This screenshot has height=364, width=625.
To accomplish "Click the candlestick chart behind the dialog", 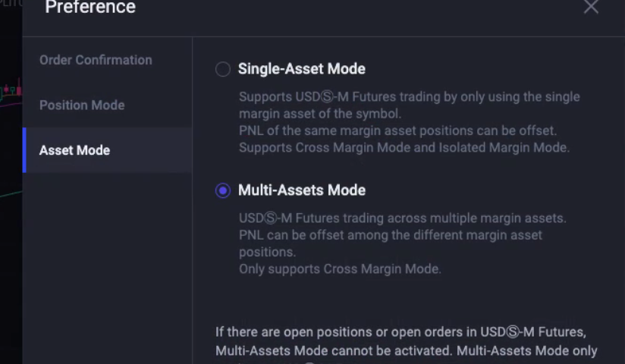I will pos(11,89).
